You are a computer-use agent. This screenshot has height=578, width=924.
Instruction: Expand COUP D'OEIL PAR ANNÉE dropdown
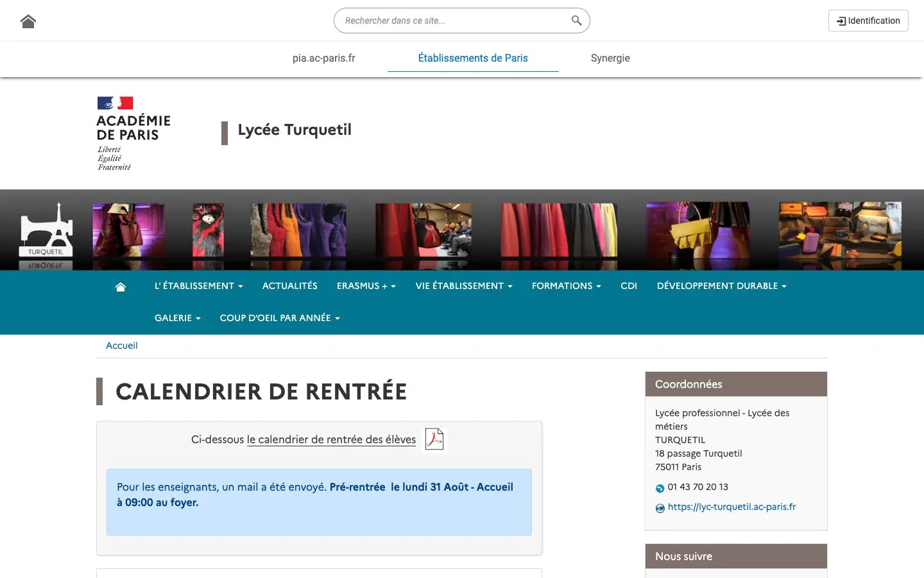(280, 318)
